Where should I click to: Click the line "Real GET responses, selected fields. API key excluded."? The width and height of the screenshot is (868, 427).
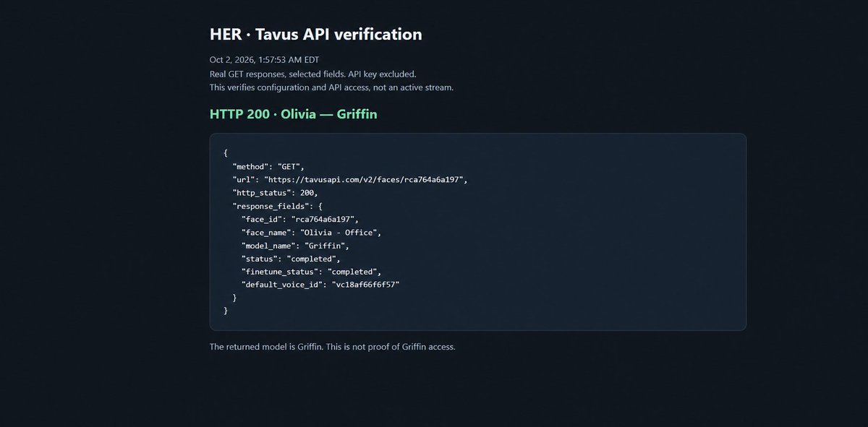click(313, 74)
